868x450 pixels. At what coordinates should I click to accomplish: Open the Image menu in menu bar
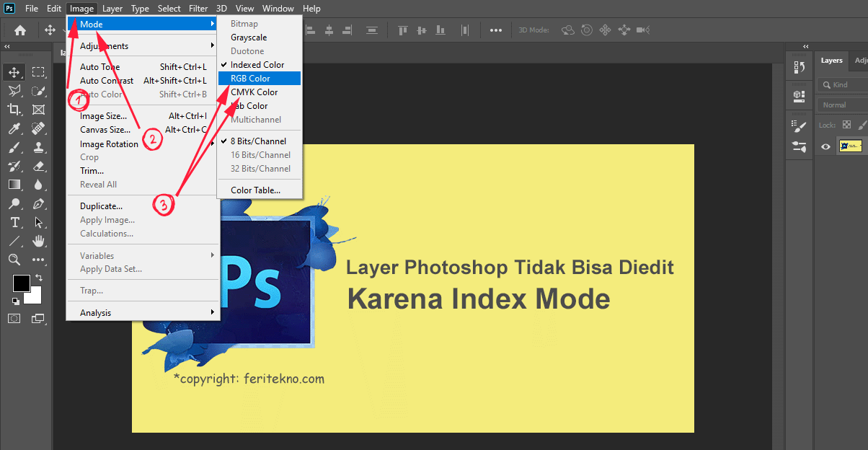(x=81, y=9)
